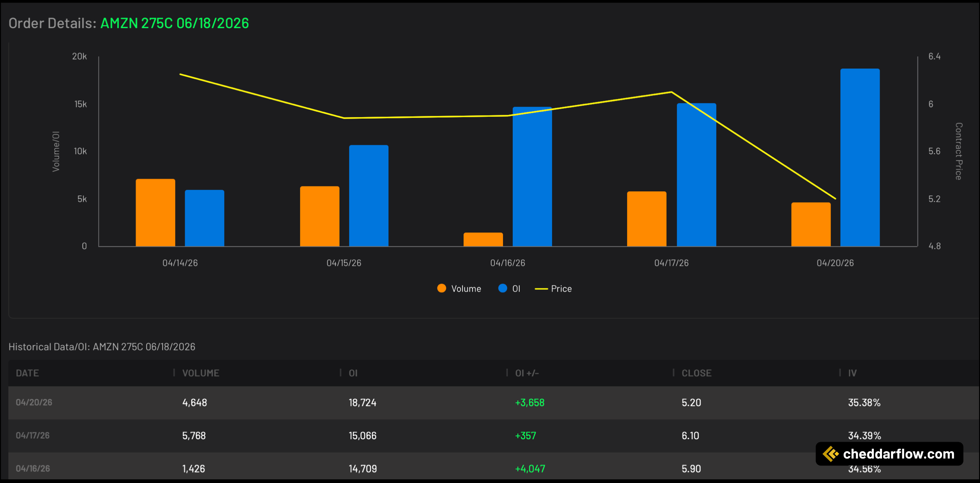Click the Historical Data/OI section heading
Screen dimensions: 980x483
point(102,347)
